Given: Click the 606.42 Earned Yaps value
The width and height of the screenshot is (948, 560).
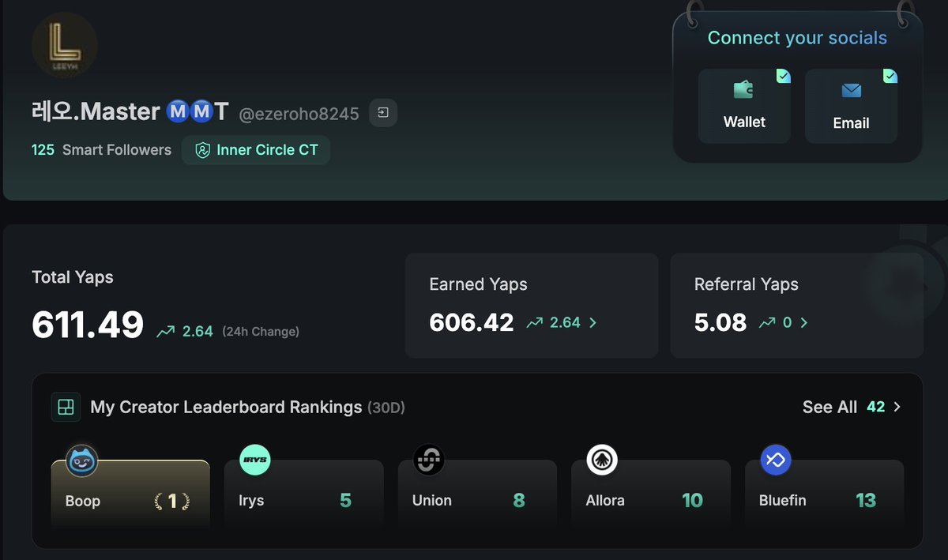Looking at the screenshot, I should (472, 322).
